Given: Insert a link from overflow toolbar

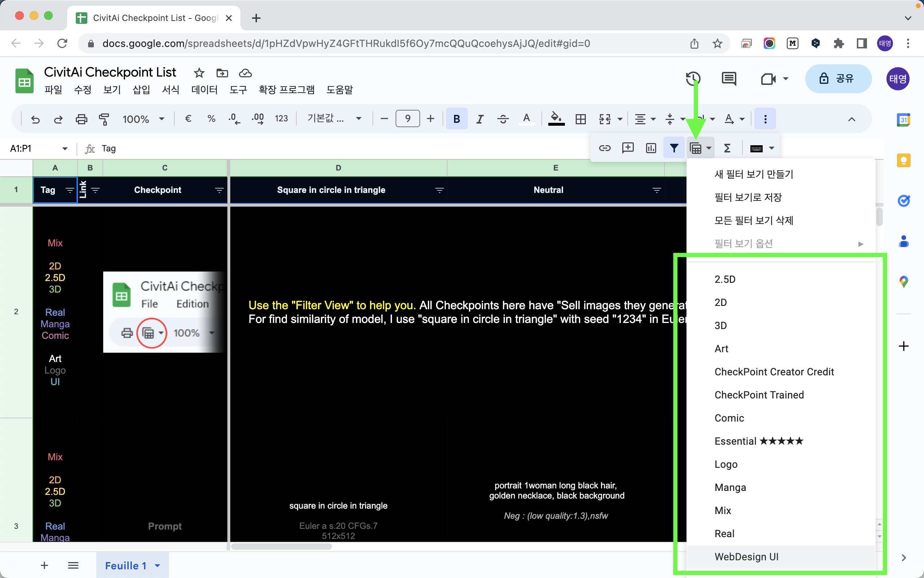Looking at the screenshot, I should 605,148.
